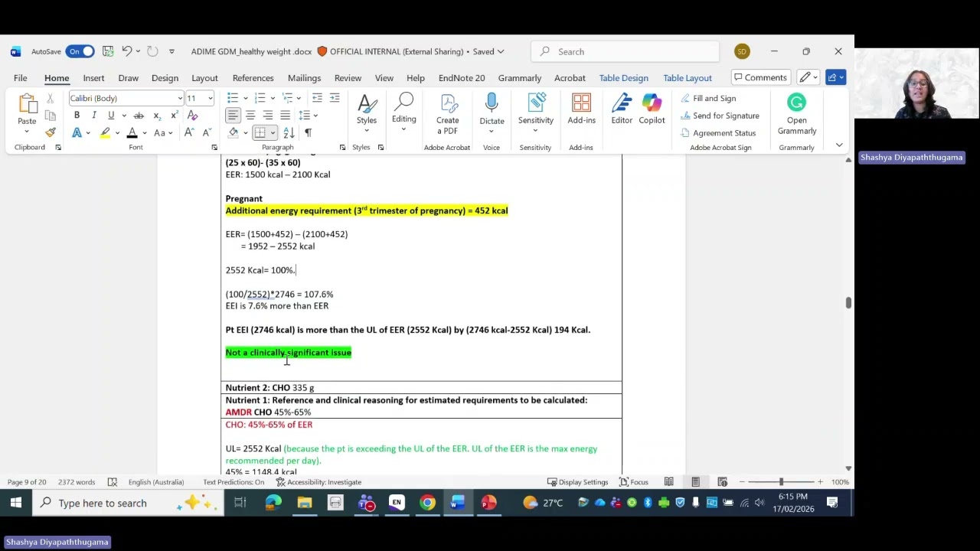Open Grammarly from the ribbon
This screenshot has width=980, height=551.
coord(796,115)
